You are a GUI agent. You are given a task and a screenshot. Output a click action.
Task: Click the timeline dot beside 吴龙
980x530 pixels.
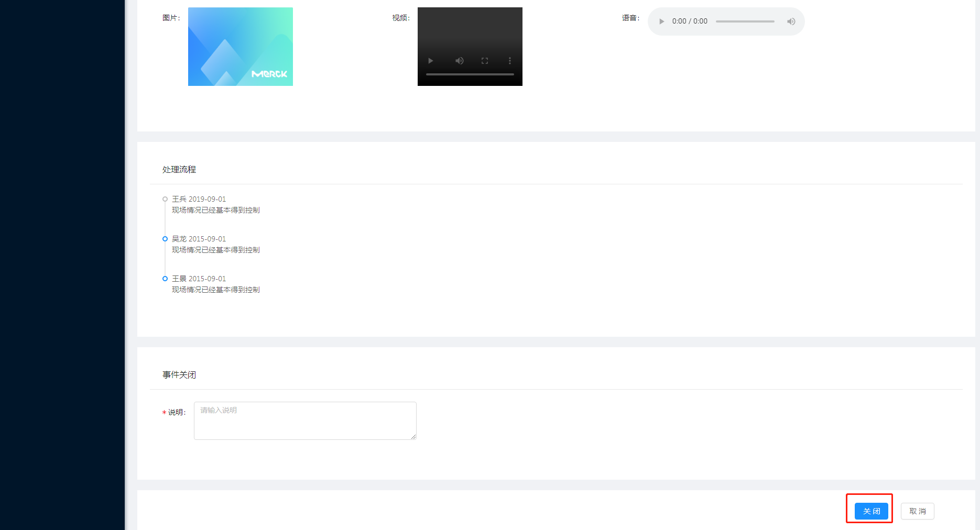pos(165,239)
